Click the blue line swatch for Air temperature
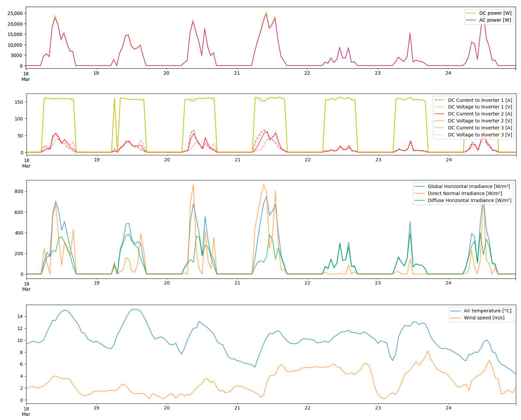 (455, 311)
